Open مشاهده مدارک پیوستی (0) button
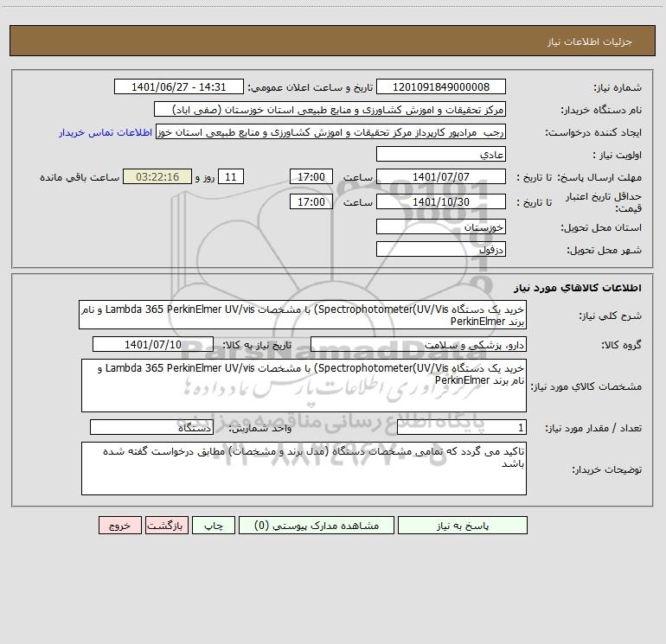Screen dimensions: 666x644 [317, 525]
